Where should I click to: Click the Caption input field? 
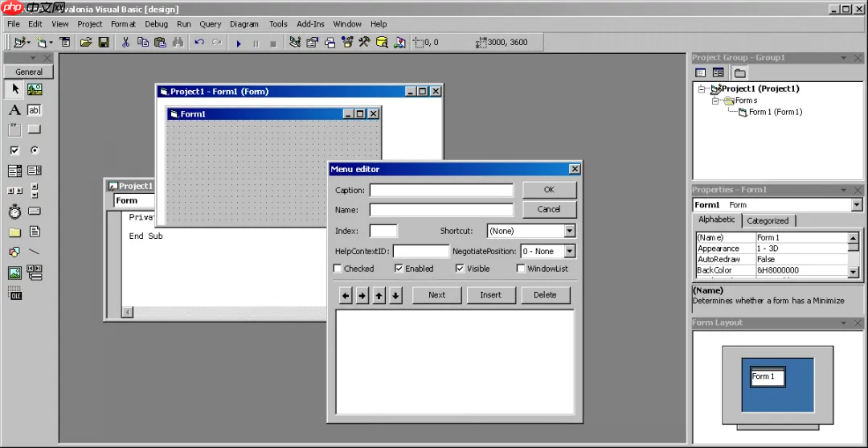[x=442, y=191]
